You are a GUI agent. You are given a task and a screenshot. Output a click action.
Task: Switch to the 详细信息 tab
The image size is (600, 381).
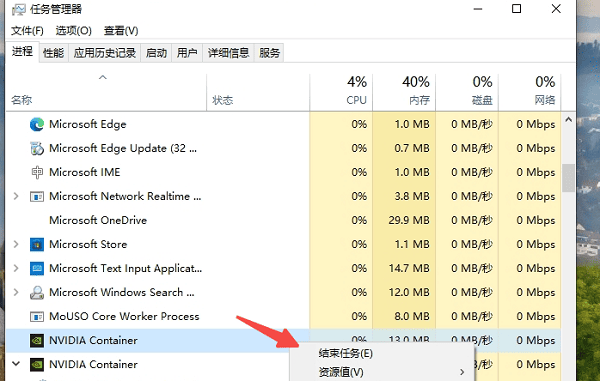[228, 53]
